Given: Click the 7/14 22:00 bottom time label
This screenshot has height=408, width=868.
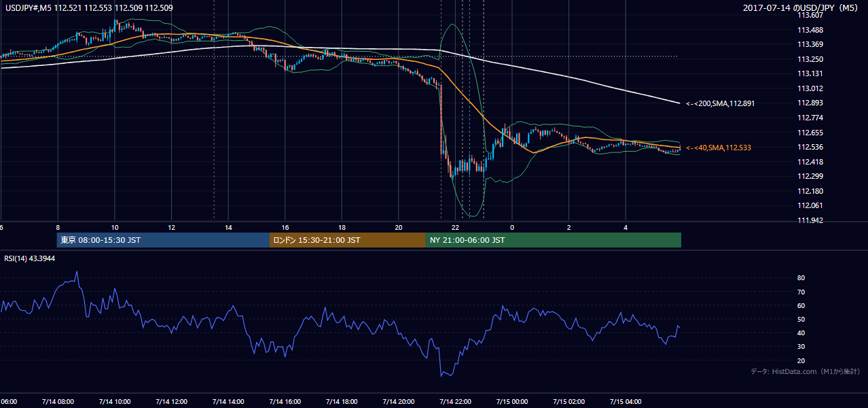Looking at the screenshot, I should coord(455,402).
